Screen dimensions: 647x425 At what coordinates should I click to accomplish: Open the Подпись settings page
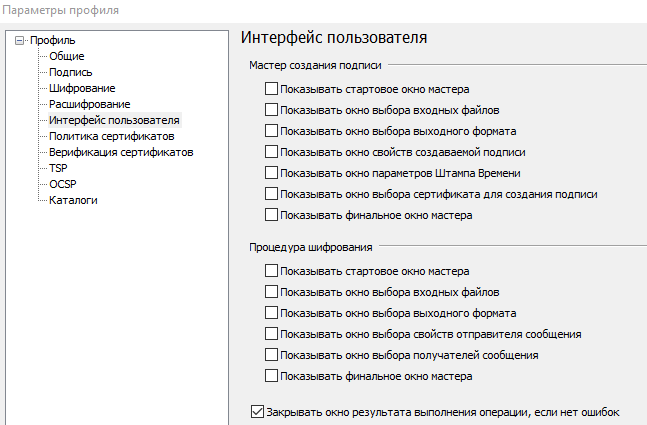tap(71, 72)
